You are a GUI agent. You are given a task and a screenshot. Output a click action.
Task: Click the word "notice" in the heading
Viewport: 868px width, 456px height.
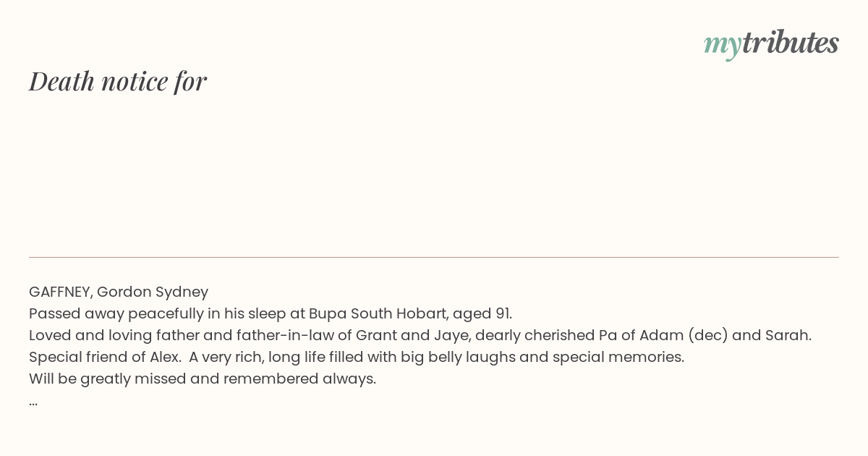click(135, 81)
